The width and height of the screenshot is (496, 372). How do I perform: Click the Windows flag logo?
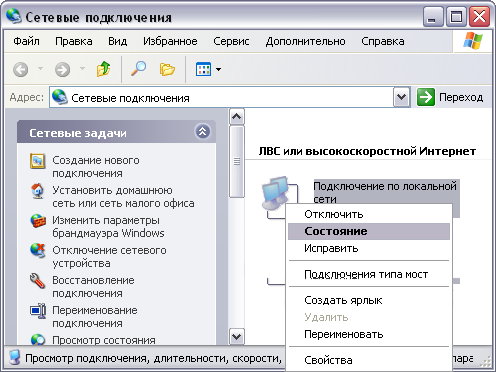(x=473, y=41)
